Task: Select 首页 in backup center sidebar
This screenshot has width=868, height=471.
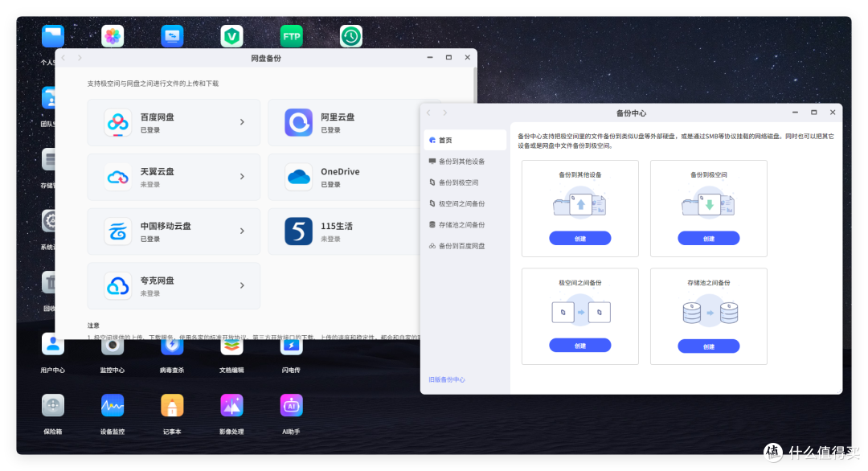Action: [x=465, y=140]
